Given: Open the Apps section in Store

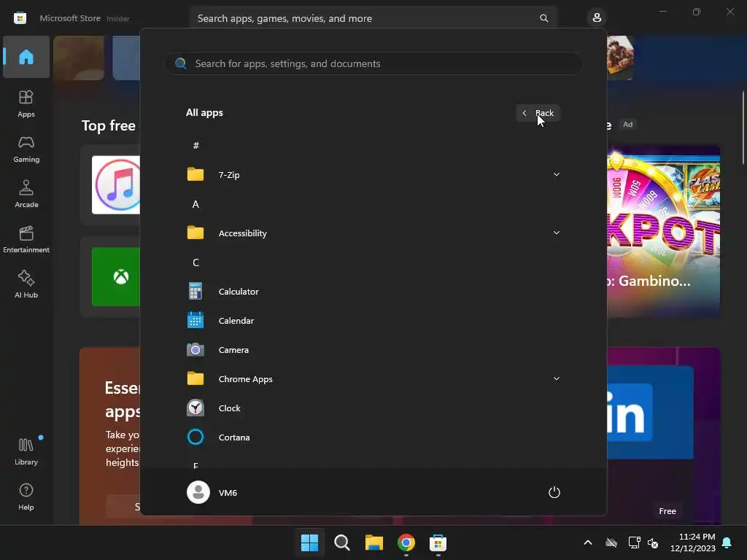Looking at the screenshot, I should click(x=26, y=104).
